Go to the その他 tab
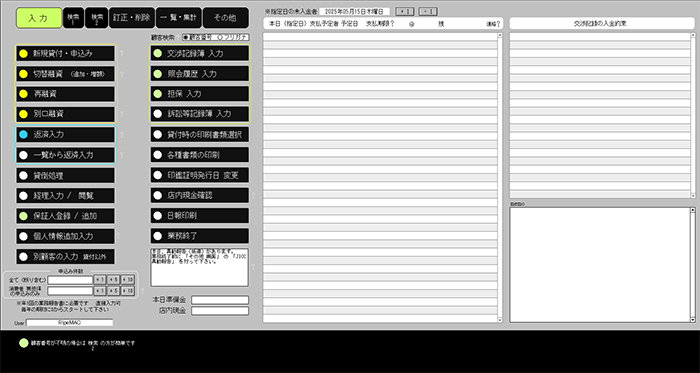This screenshot has height=373, width=700. pos(226,18)
